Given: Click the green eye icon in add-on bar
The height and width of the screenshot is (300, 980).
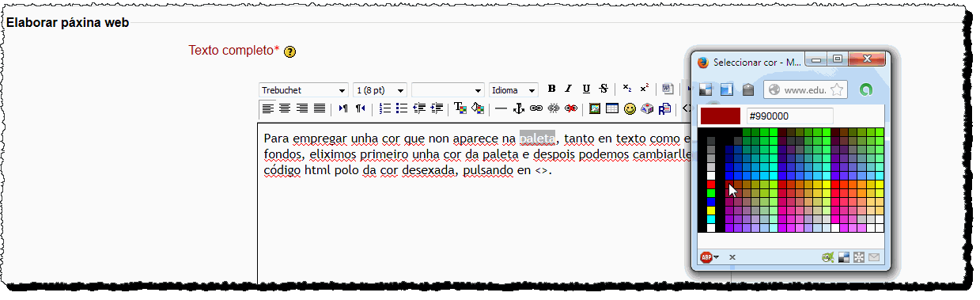Looking at the screenshot, I should click(x=828, y=257).
